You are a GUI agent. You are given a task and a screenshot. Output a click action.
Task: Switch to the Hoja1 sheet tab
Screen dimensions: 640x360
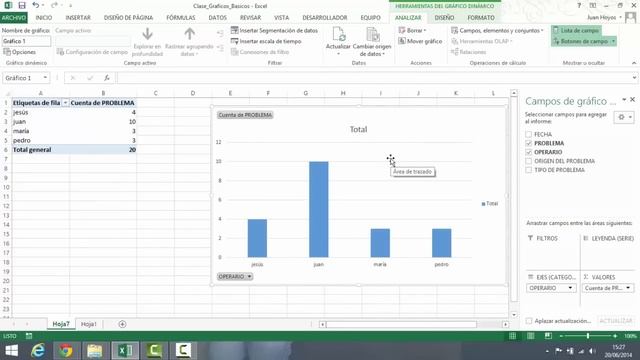click(x=89, y=324)
